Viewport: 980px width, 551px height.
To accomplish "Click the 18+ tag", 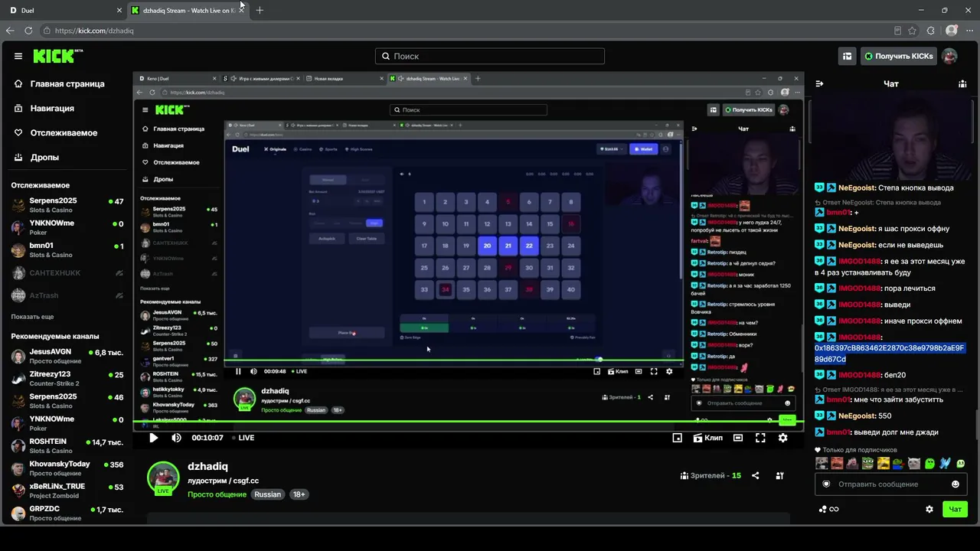I will pyautogui.click(x=299, y=494).
